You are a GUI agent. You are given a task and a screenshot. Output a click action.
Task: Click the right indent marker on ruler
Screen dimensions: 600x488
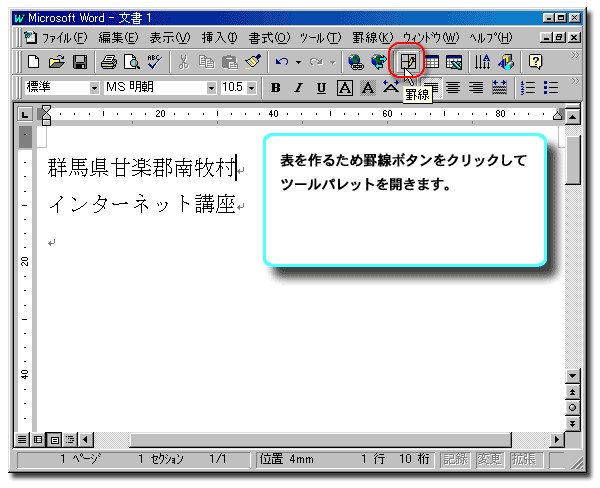[x=558, y=115]
